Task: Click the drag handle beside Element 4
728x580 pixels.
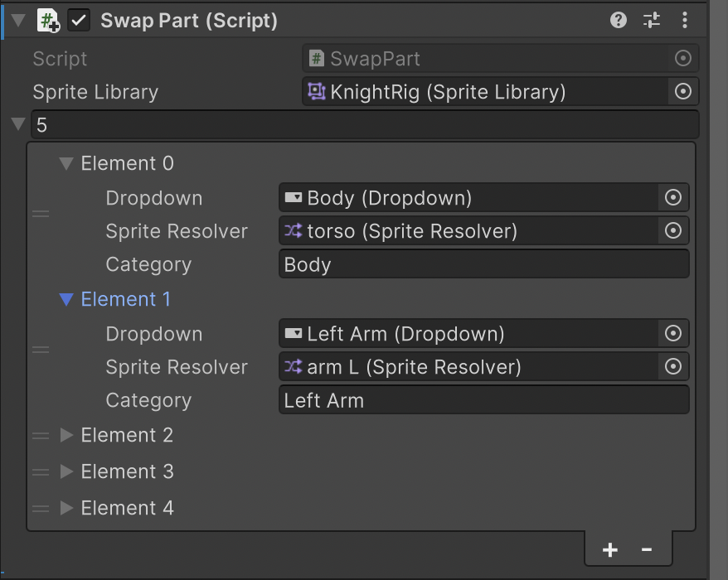Action: pyautogui.click(x=40, y=509)
